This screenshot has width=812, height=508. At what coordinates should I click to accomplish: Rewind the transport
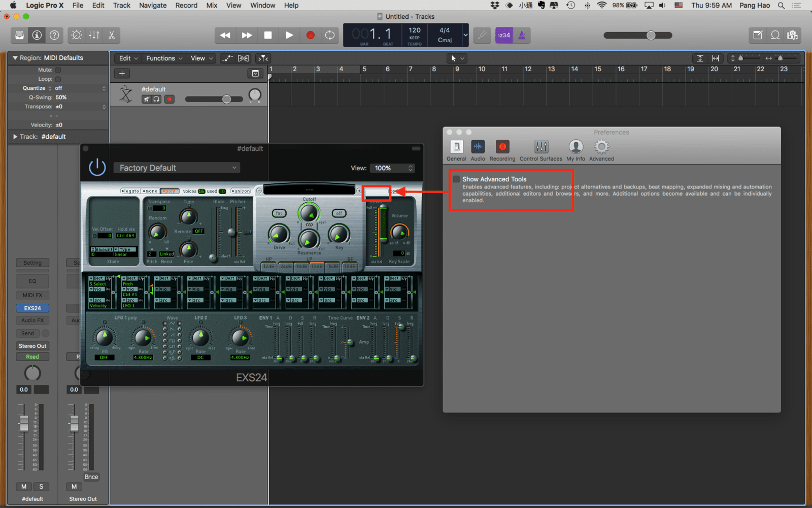[x=225, y=35]
